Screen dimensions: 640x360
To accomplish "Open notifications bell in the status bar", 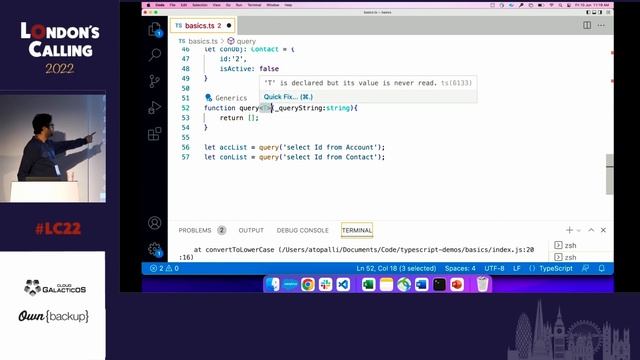I will click(602, 268).
